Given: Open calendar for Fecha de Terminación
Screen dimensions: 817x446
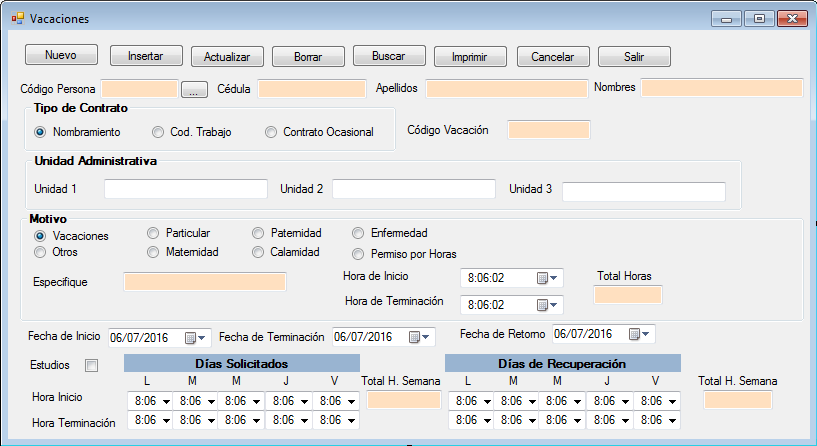Looking at the screenshot, I should pos(418,338).
